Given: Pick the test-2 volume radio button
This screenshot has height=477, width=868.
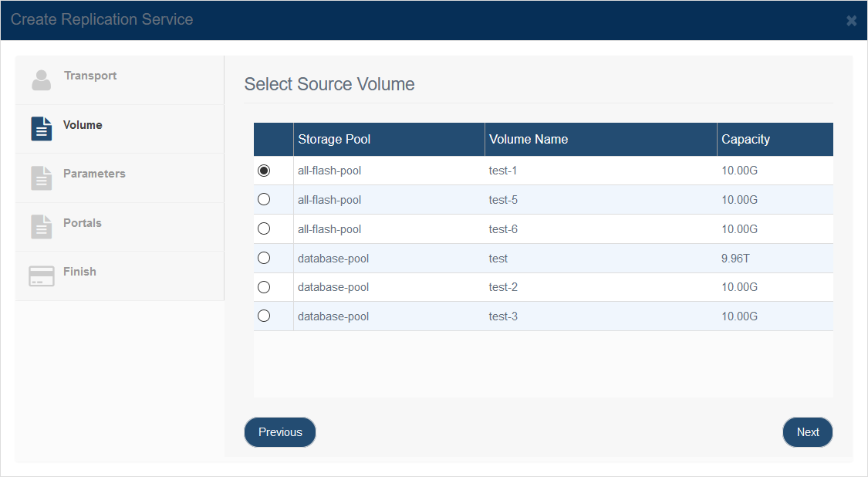Looking at the screenshot, I should coord(264,287).
